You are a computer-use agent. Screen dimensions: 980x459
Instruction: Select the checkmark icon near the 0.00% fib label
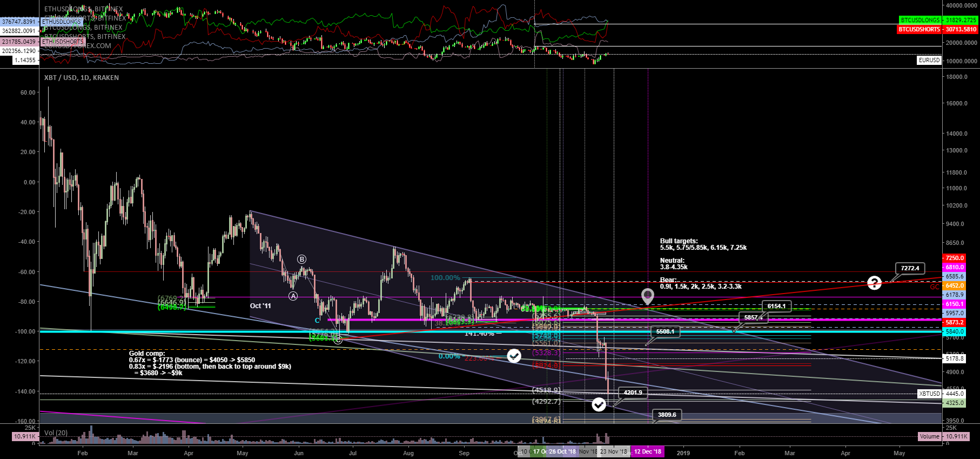pyautogui.click(x=514, y=356)
